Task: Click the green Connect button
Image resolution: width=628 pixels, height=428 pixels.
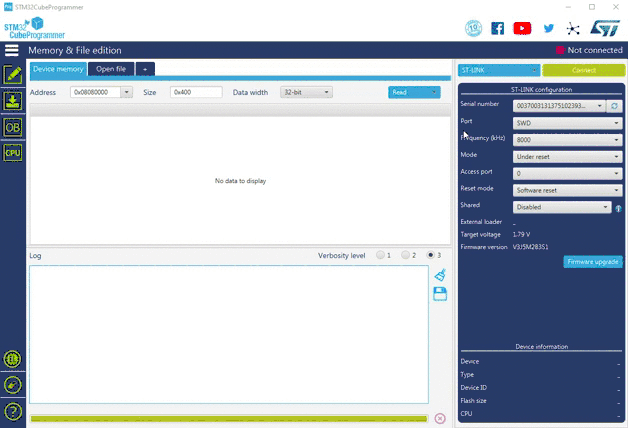Action: click(584, 70)
